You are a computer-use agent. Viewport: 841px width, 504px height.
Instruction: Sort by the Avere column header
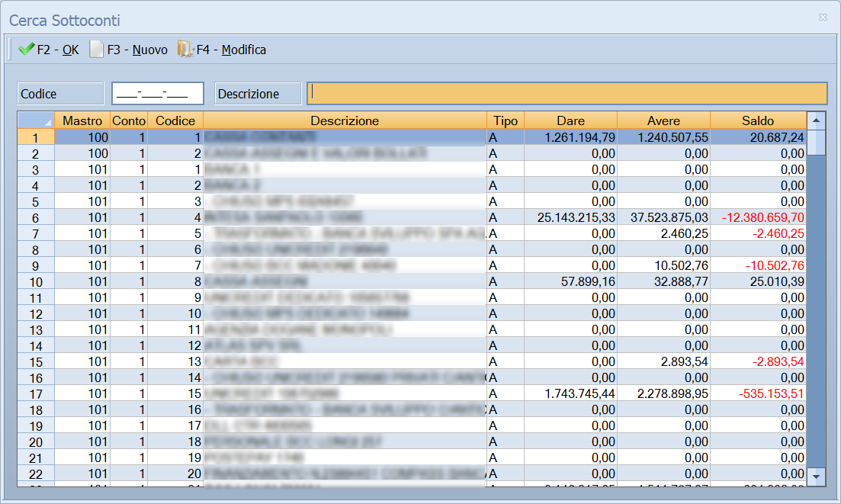point(663,120)
